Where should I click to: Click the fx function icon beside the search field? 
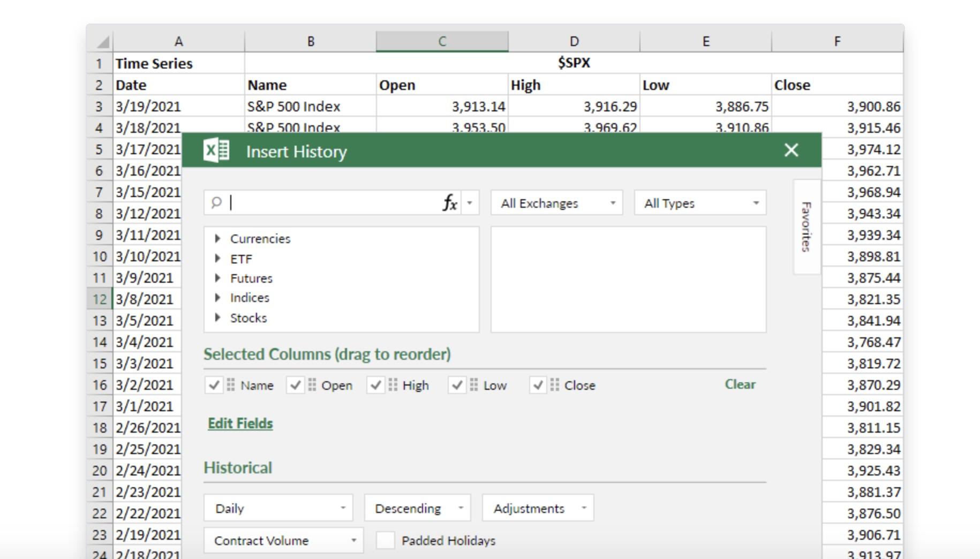pyautogui.click(x=450, y=202)
